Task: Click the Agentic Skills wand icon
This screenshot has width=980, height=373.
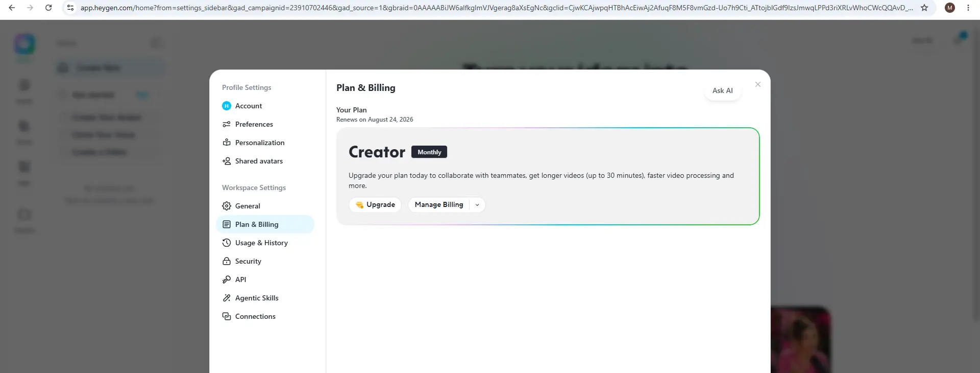Action: (227, 298)
